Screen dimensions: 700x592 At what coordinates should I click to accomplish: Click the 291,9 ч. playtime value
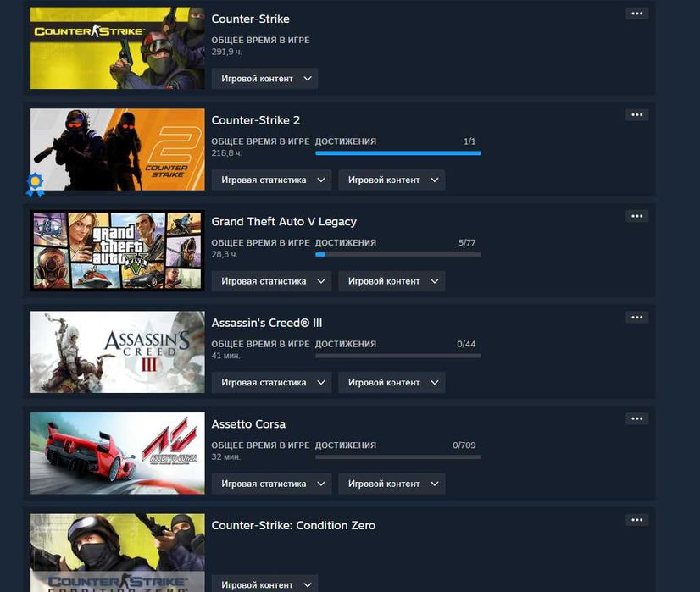pyautogui.click(x=227, y=52)
